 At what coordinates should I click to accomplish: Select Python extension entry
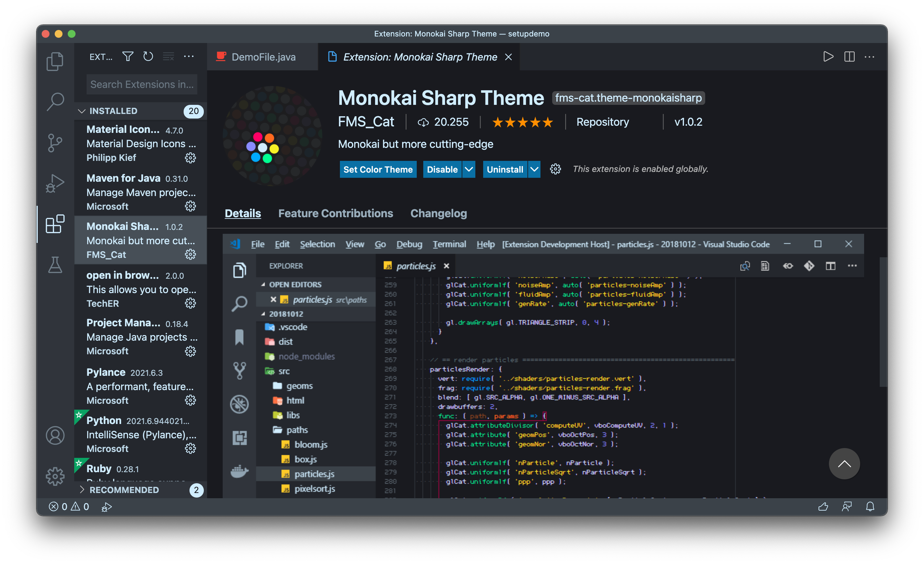click(141, 434)
